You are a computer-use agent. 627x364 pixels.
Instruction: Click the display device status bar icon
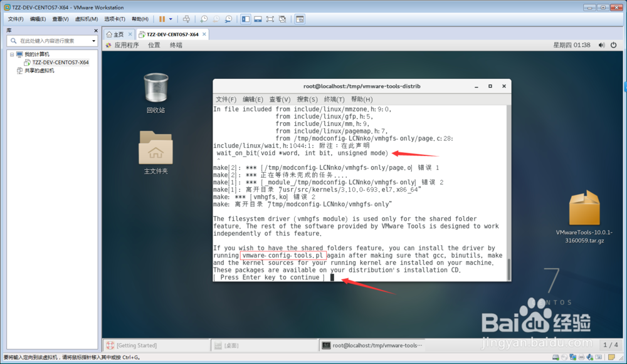599,357
